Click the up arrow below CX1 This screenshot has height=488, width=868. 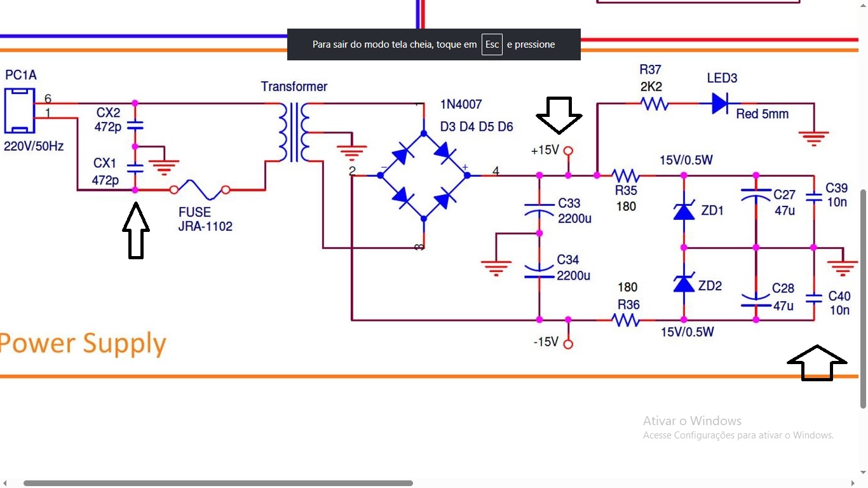136,231
